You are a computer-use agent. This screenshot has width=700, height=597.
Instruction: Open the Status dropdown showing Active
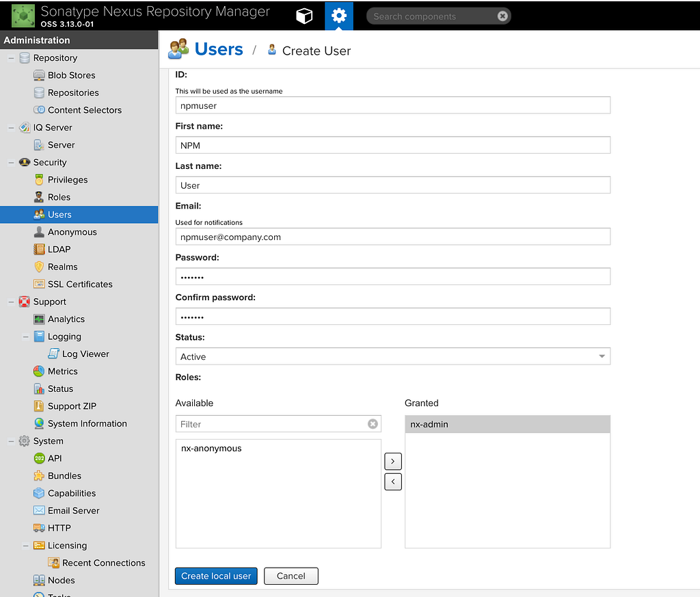coord(393,356)
